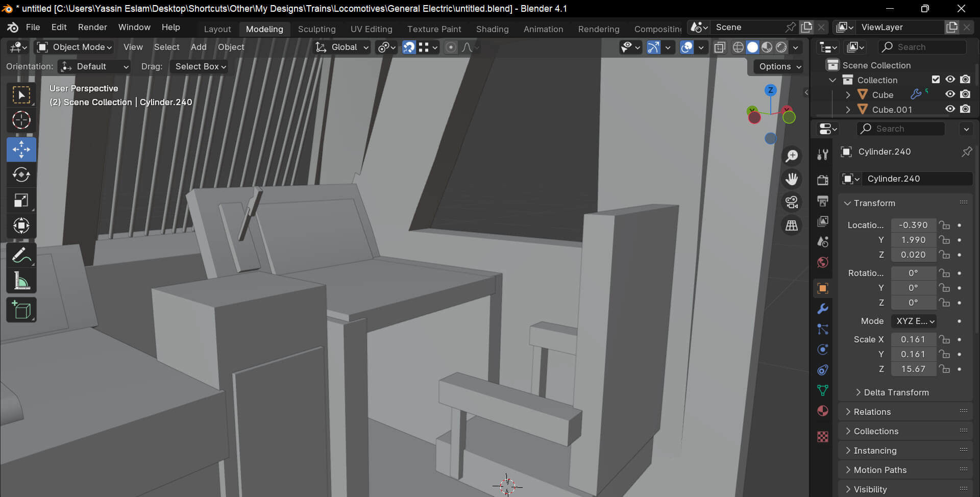
Task: Open the Global orientation dropdown
Action: click(x=342, y=47)
